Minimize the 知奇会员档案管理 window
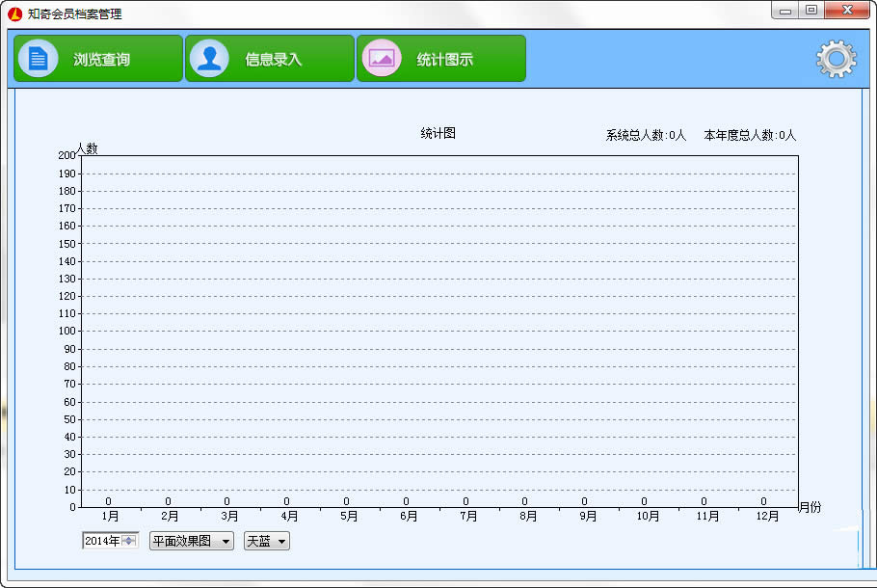 pyautogui.click(x=785, y=10)
